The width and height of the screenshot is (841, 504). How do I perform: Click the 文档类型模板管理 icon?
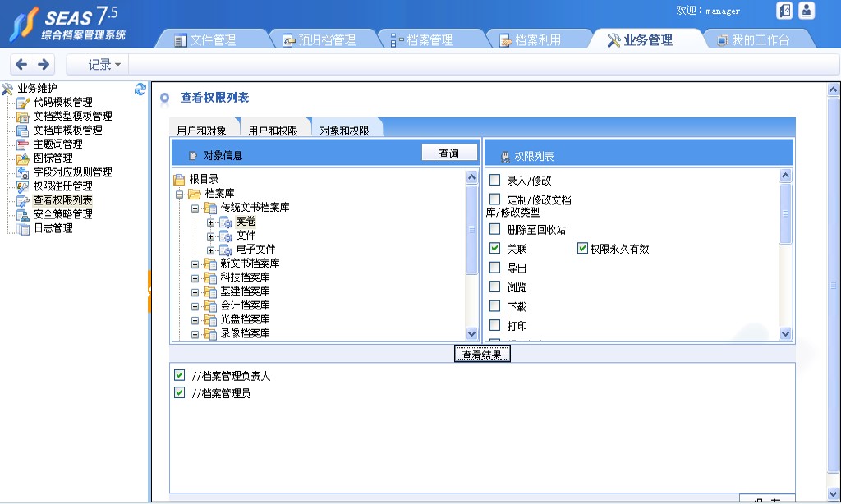23,117
